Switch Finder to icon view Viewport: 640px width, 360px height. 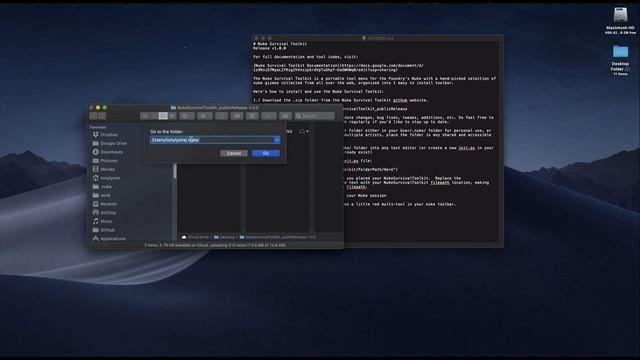click(144, 116)
